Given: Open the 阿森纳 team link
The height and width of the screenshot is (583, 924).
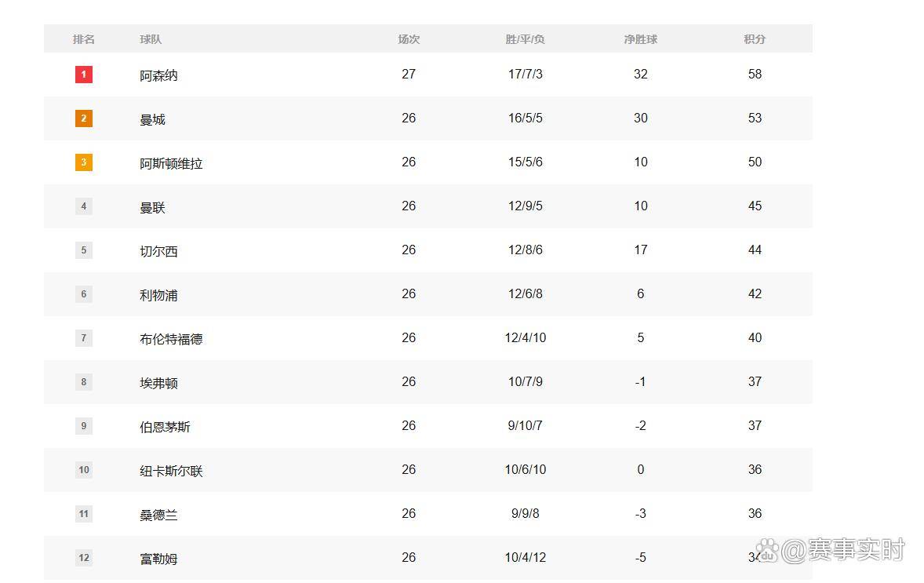Looking at the screenshot, I should [x=158, y=75].
